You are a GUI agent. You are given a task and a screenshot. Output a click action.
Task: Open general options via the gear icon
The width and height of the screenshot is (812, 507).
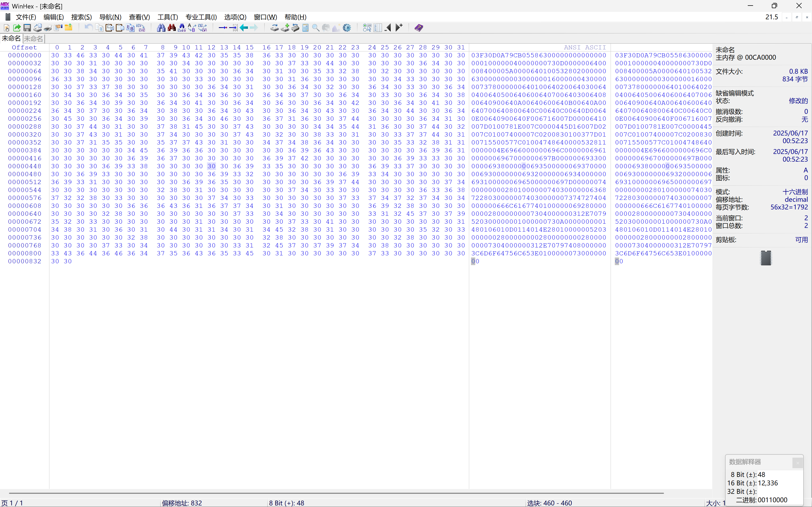pyautogui.click(x=347, y=27)
